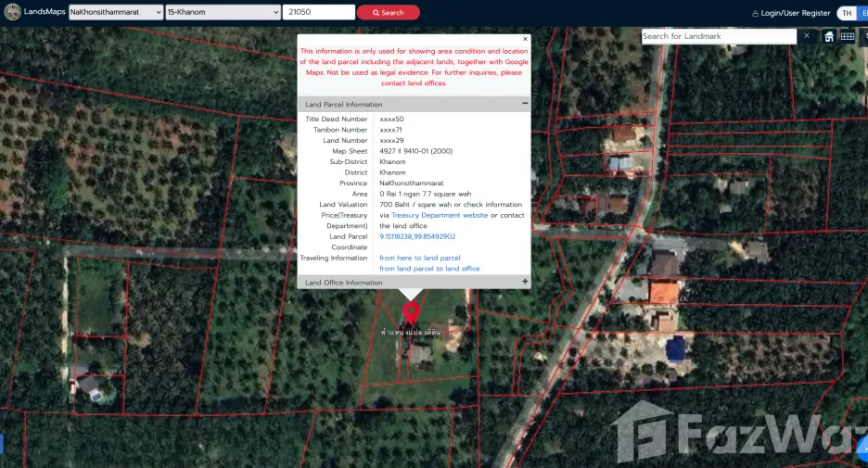Click the Search for Landmark field
Screen dimensions: 868x468
pyautogui.click(x=718, y=36)
